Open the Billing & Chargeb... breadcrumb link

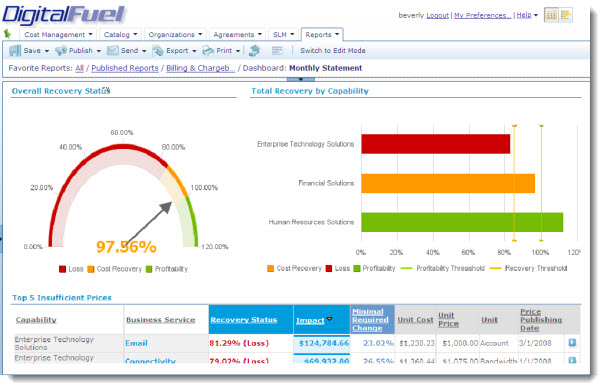point(201,68)
